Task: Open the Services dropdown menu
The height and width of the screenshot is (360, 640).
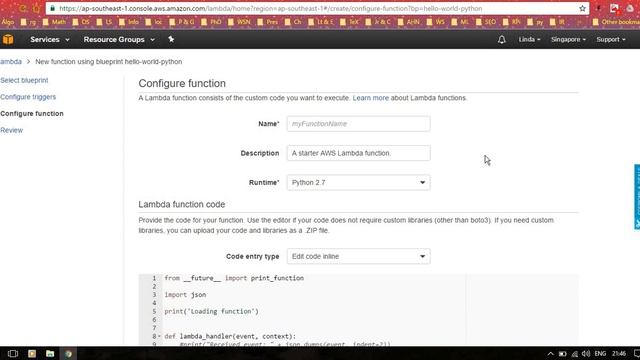Action: point(50,40)
